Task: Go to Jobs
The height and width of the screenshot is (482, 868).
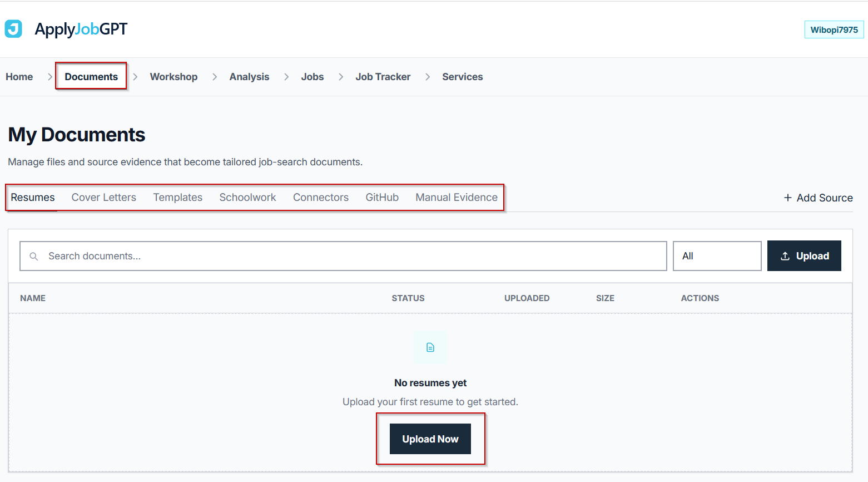Action: (313, 77)
